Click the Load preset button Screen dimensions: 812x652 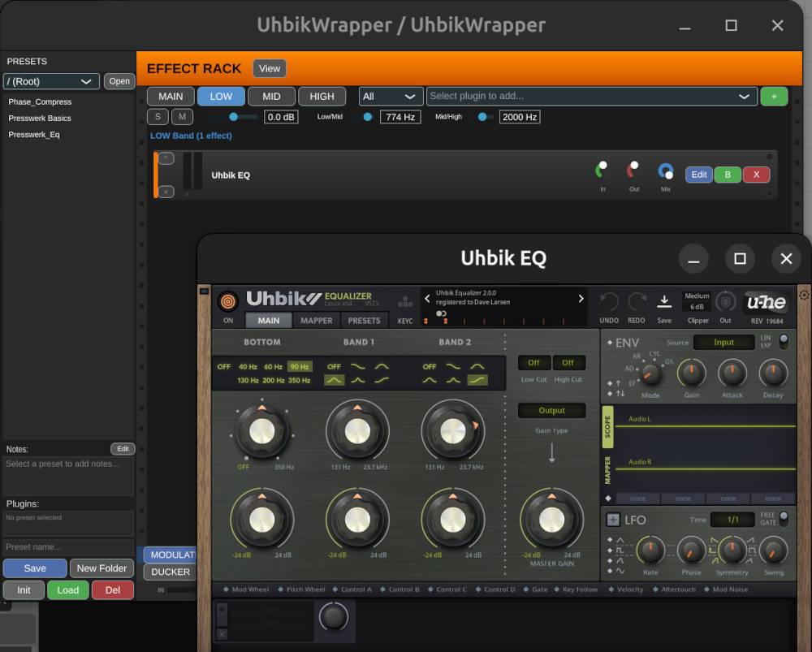pyautogui.click(x=67, y=589)
